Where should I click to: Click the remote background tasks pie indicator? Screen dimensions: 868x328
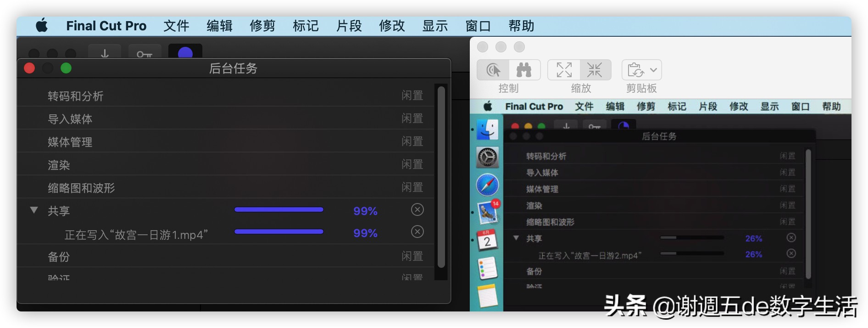(x=623, y=125)
